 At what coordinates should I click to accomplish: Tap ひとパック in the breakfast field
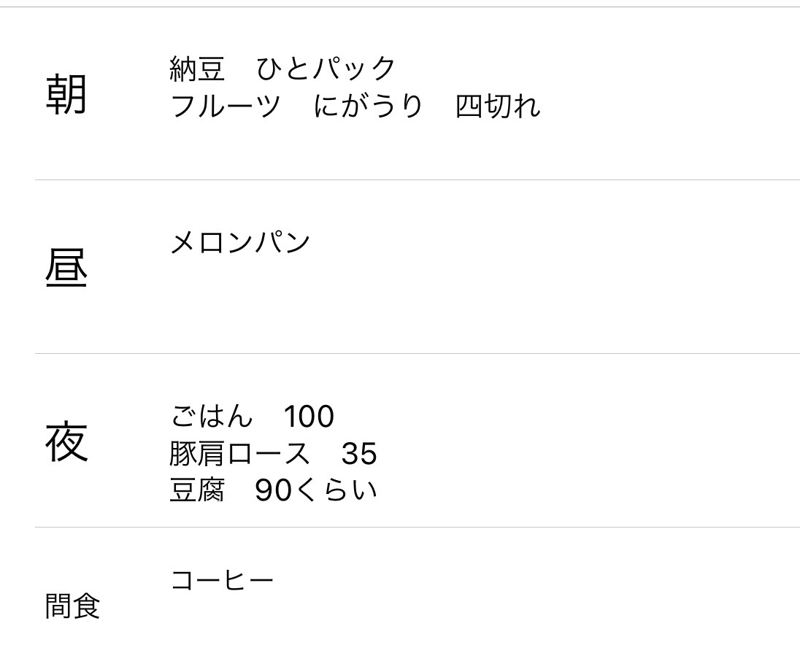pyautogui.click(x=326, y=69)
